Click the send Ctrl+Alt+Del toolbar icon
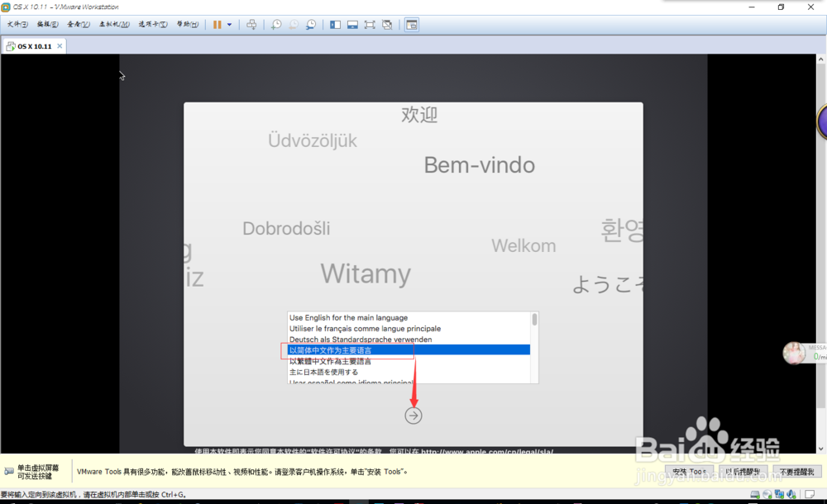The image size is (827, 504). 251,25
